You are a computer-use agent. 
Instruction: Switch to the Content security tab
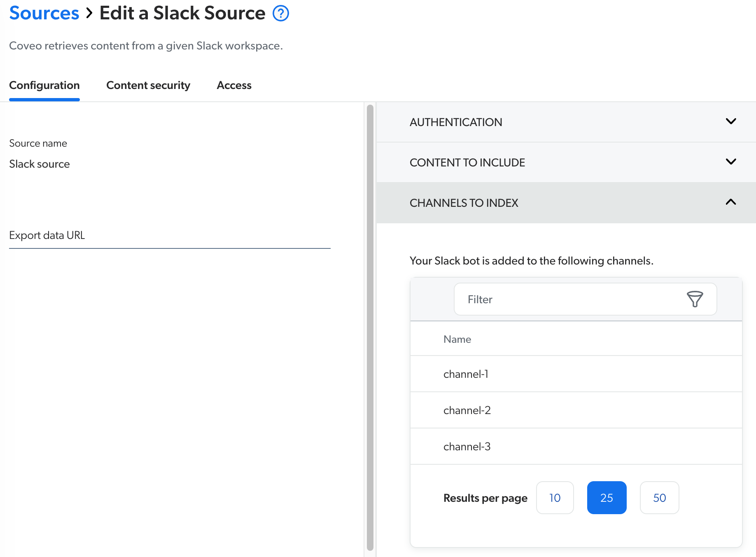(148, 85)
